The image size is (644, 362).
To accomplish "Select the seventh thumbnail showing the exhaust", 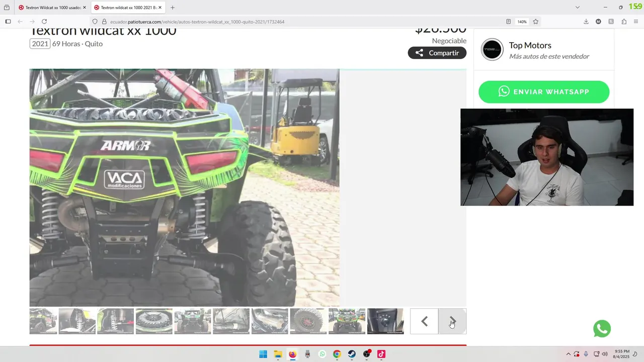I will point(270,321).
